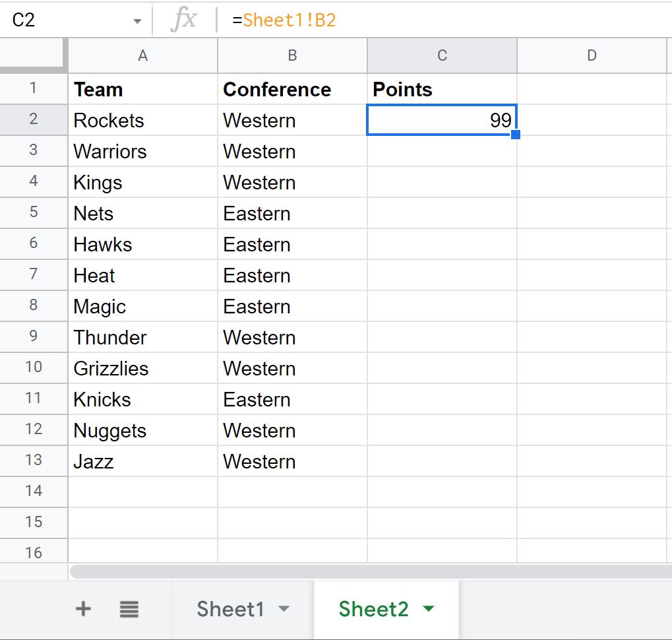Click the select-all corner box
The height and width of the screenshot is (640, 672).
click(34, 54)
